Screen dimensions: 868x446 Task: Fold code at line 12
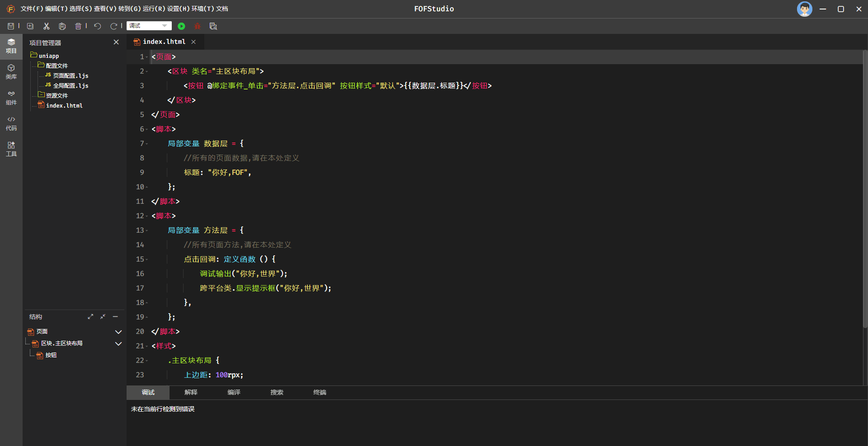point(147,216)
